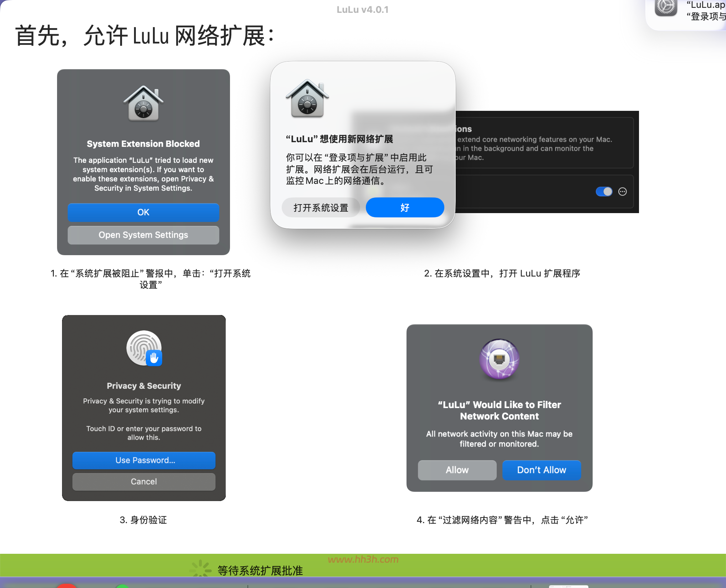Click the heading 首先，允许 LuLu 网络扩展

point(145,36)
